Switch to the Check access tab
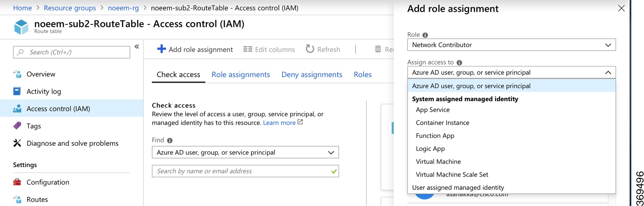 (178, 74)
